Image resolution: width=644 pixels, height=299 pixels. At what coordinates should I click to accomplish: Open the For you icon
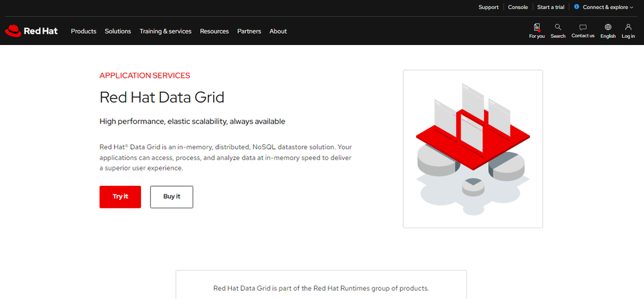pyautogui.click(x=537, y=27)
